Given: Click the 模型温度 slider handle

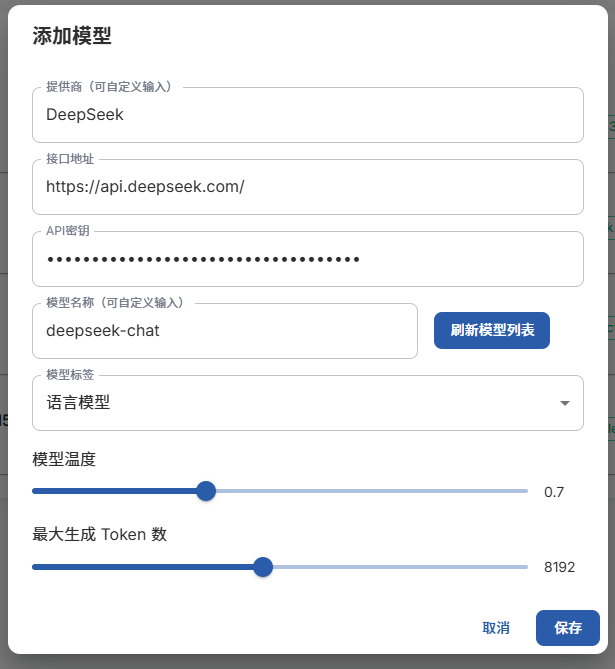Looking at the screenshot, I should (x=206, y=491).
